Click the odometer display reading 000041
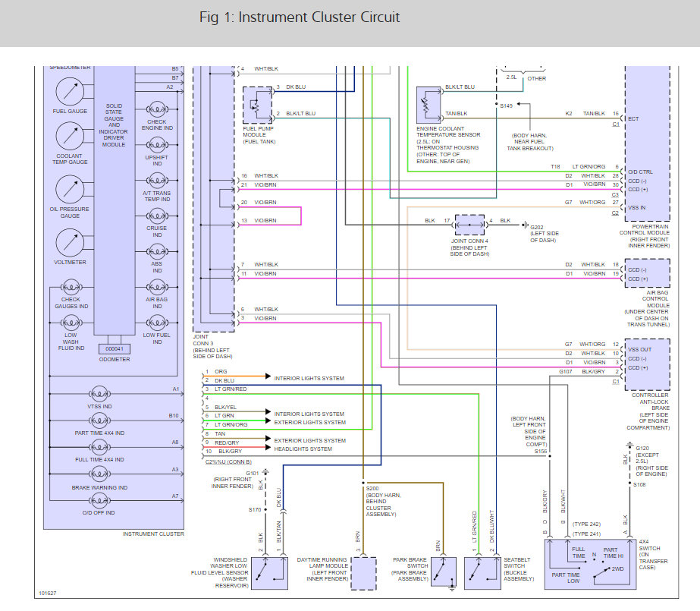This screenshot has height=611, width=700. tap(115, 349)
